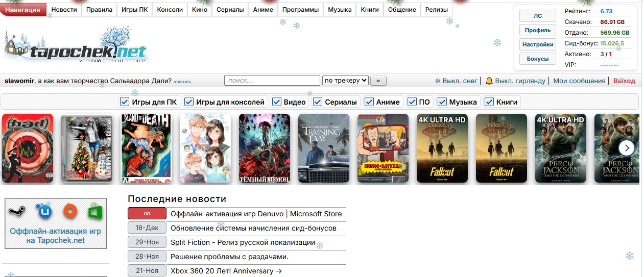This screenshot has width=644, height=277.
Task: Advance the poster carousel with the right arrow
Action: tap(627, 148)
